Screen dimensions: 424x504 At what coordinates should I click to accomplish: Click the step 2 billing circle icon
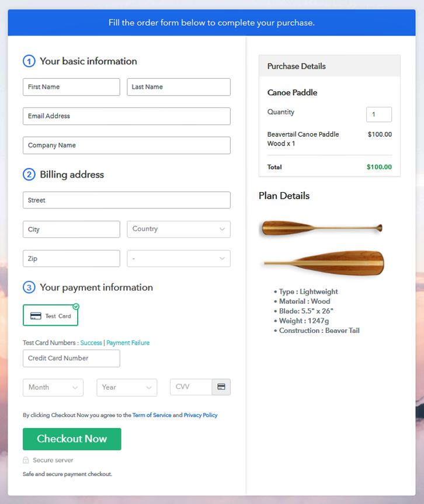click(x=29, y=175)
